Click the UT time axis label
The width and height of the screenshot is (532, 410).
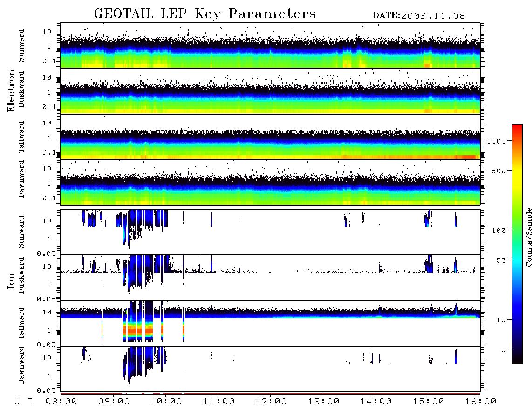pos(24,402)
